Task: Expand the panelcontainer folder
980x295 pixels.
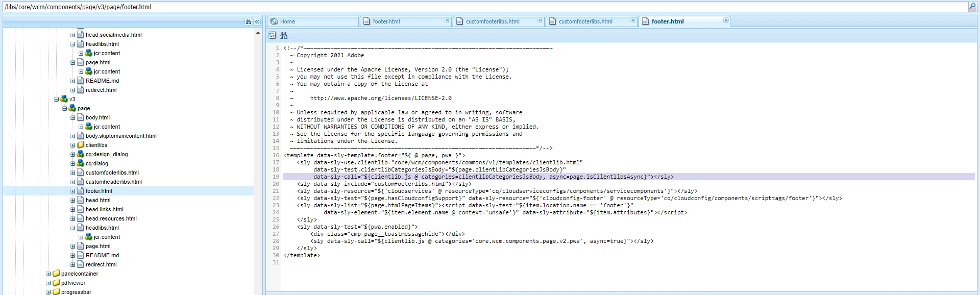Action: click(48, 274)
